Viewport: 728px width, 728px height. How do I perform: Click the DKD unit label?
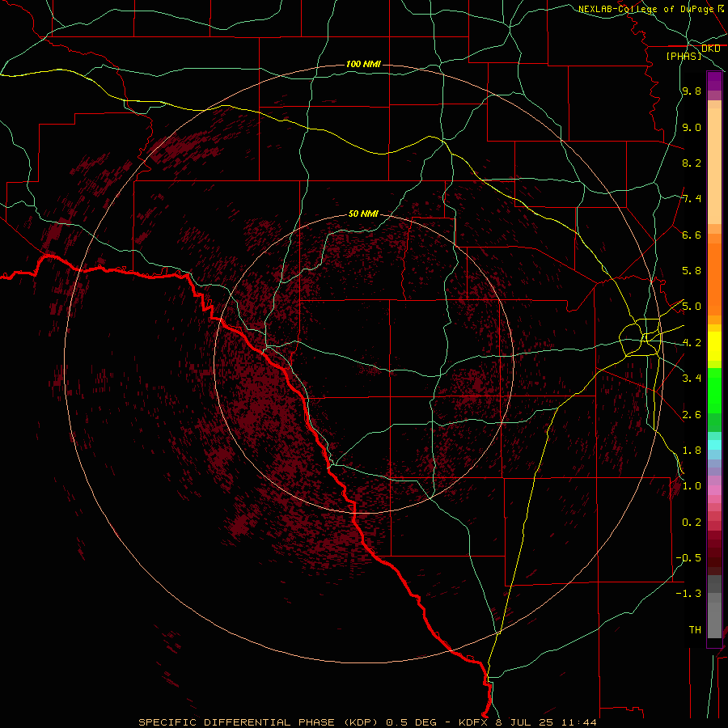(x=710, y=49)
